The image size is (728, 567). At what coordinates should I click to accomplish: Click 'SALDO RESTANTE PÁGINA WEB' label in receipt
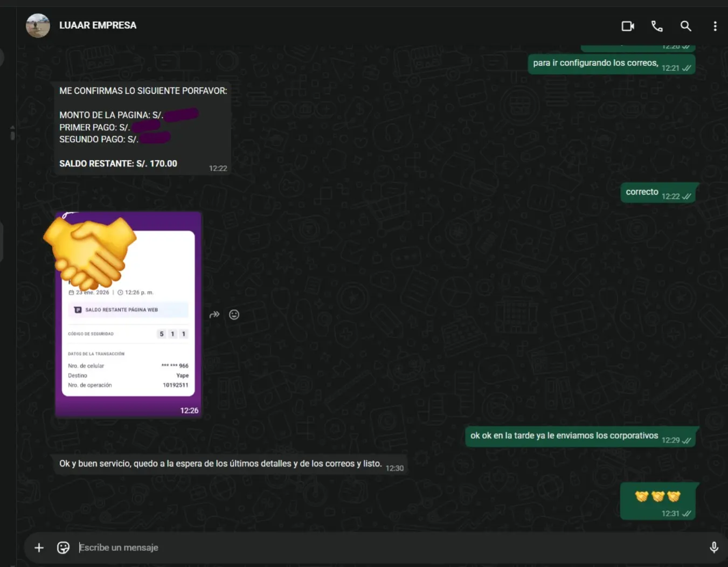(121, 310)
